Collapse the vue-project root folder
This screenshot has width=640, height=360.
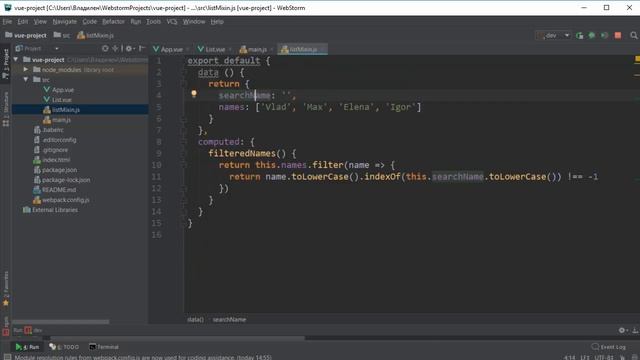[x=16, y=60]
